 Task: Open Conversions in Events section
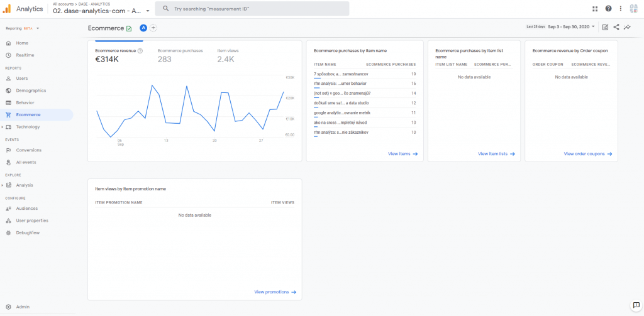[x=29, y=150]
